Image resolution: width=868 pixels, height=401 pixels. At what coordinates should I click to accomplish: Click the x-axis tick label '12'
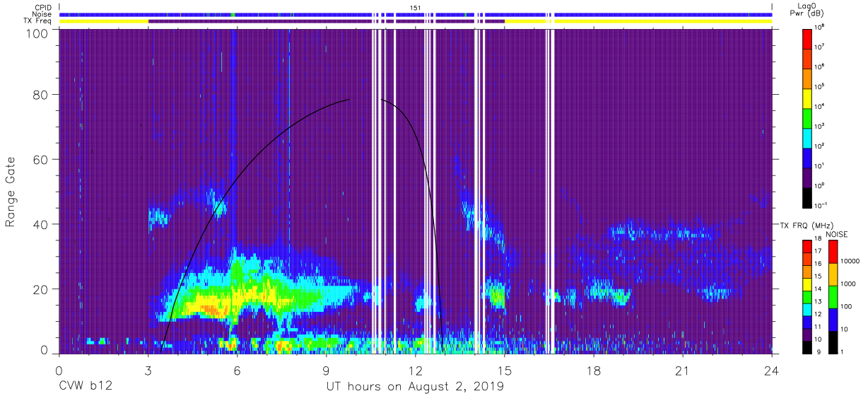pos(416,371)
